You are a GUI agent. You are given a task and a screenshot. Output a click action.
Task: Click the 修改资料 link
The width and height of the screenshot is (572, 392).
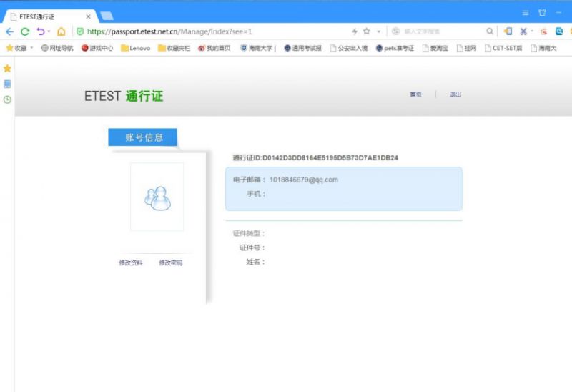(131, 263)
